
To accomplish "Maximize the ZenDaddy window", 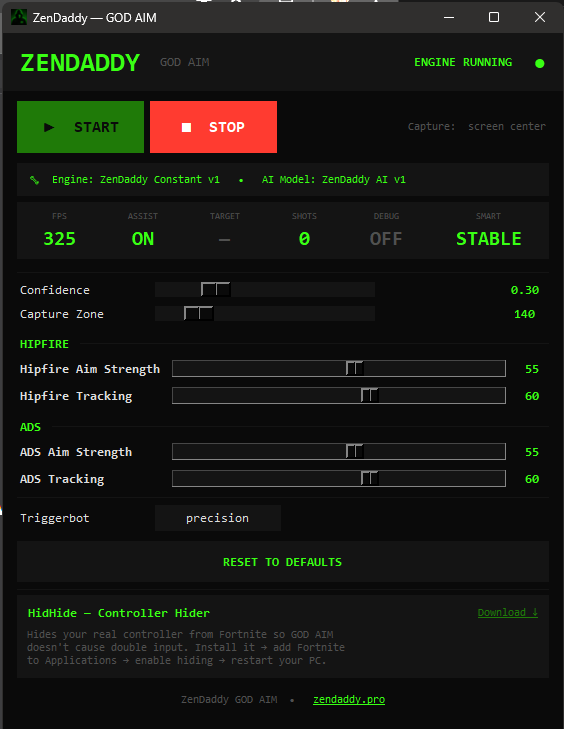I will (x=494, y=17).
